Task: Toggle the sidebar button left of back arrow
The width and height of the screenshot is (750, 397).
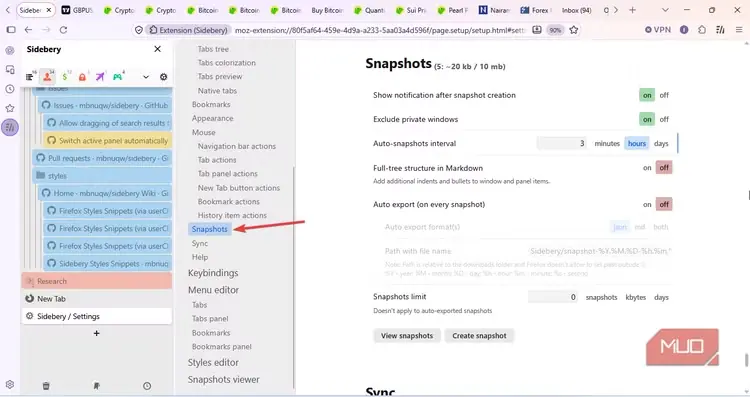Action: coord(11,30)
